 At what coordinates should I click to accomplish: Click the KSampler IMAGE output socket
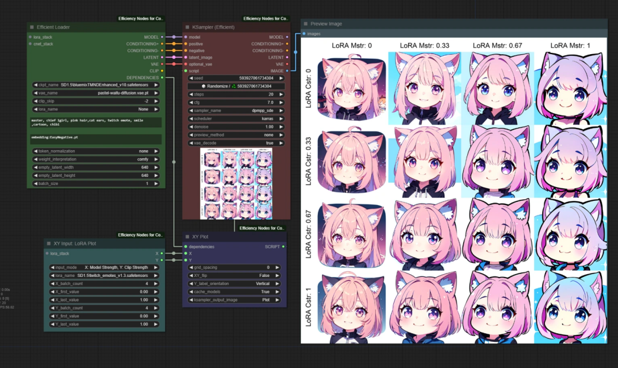point(287,71)
